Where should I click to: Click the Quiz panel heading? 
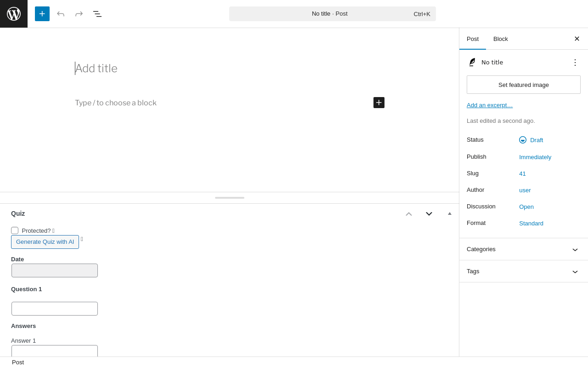(18, 213)
